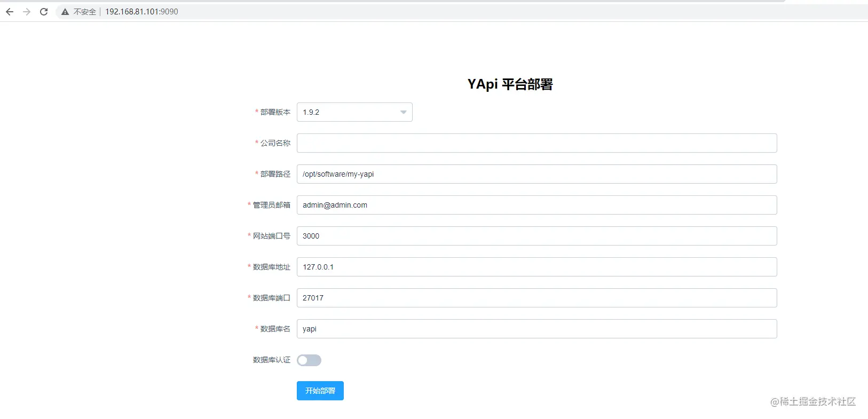
Task: Click the 数据库认证 label
Action: tap(272, 360)
